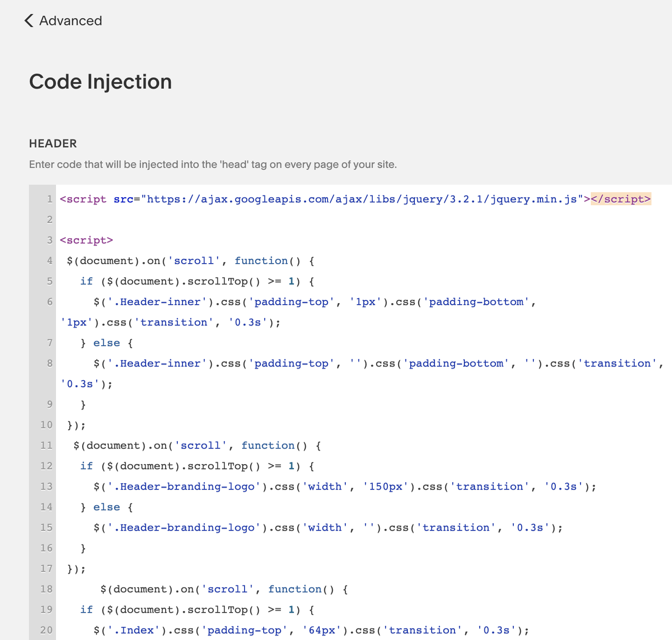Viewport: 672px width, 640px height.
Task: Click line number 4 in gutter
Action: pos(49,261)
